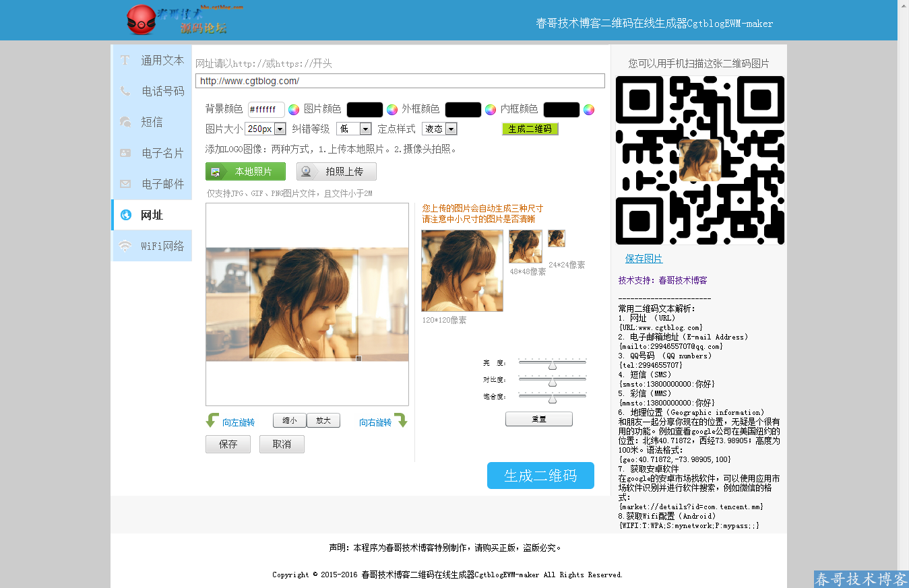Click the 缩小 zoom-out button
Screen dimensions: 909x588
pos(290,420)
